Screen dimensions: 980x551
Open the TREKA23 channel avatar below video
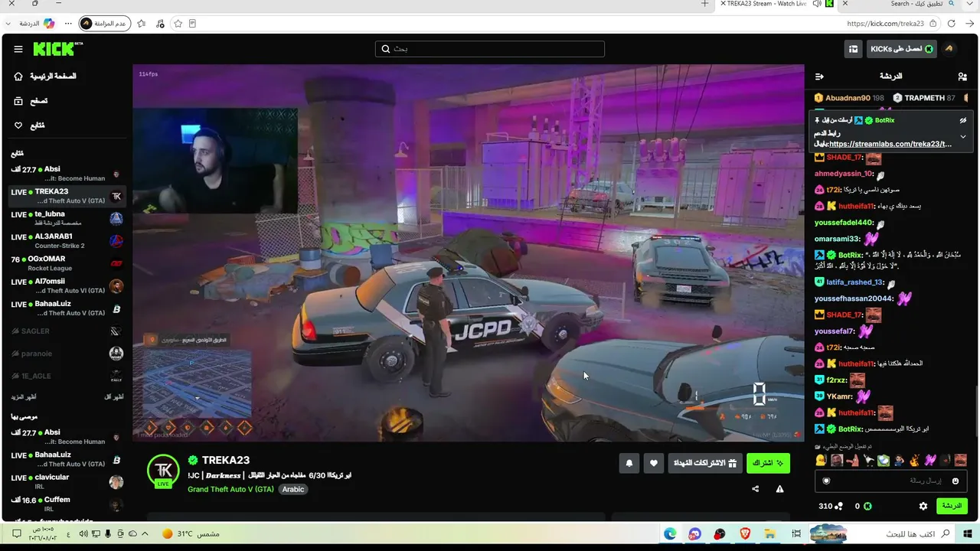163,470
